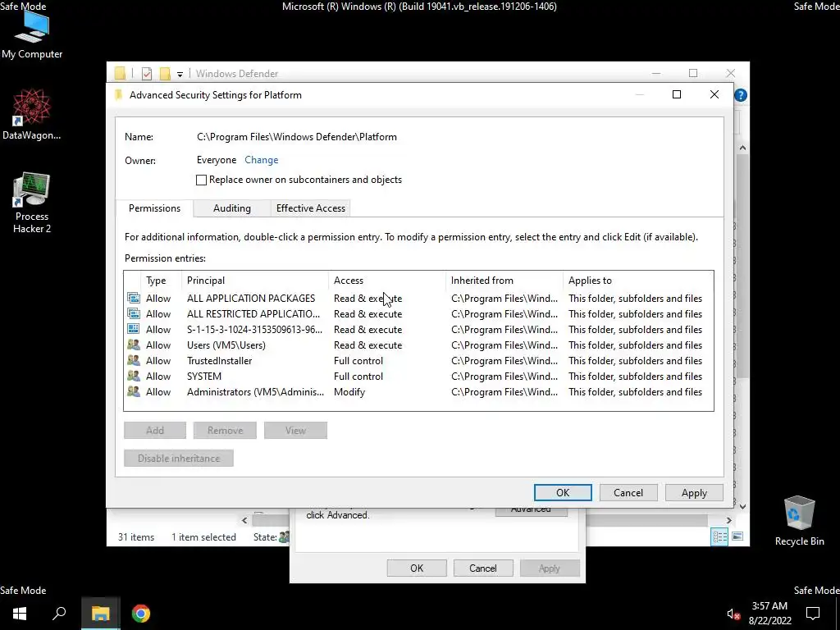
Task: Click icon of SYSTEM permission entry
Action: (134, 376)
